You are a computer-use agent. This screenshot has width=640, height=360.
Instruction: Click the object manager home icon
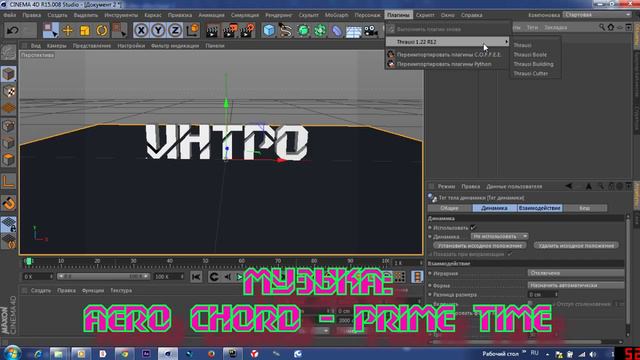tap(611, 27)
